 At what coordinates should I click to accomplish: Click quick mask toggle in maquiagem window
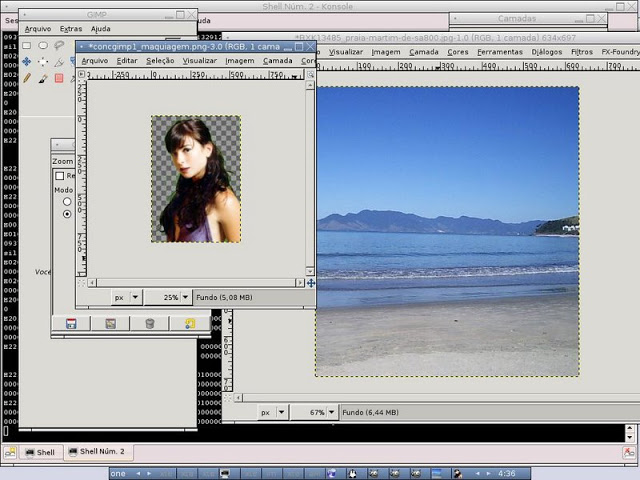(x=81, y=282)
